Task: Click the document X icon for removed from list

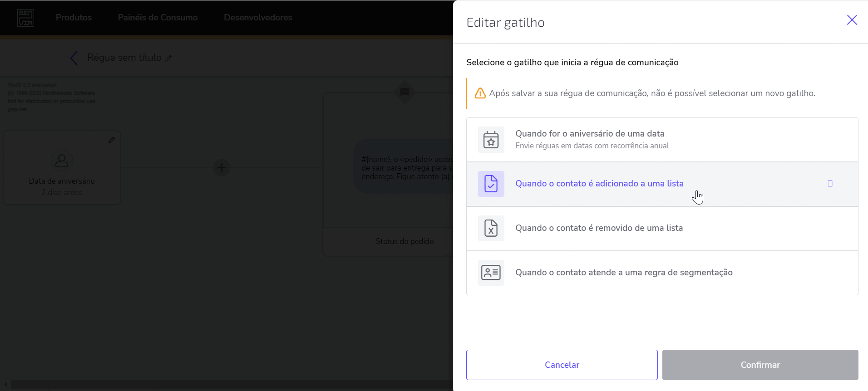Action: click(491, 228)
